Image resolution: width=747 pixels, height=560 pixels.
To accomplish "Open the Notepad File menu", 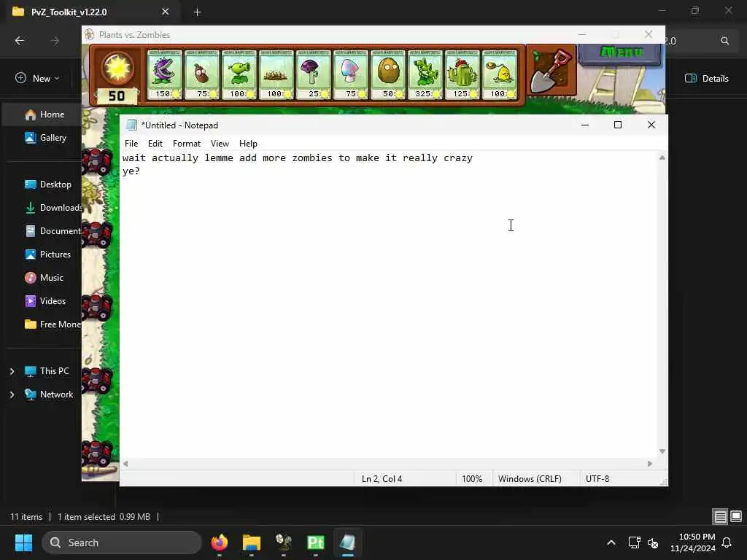I will (131, 144).
